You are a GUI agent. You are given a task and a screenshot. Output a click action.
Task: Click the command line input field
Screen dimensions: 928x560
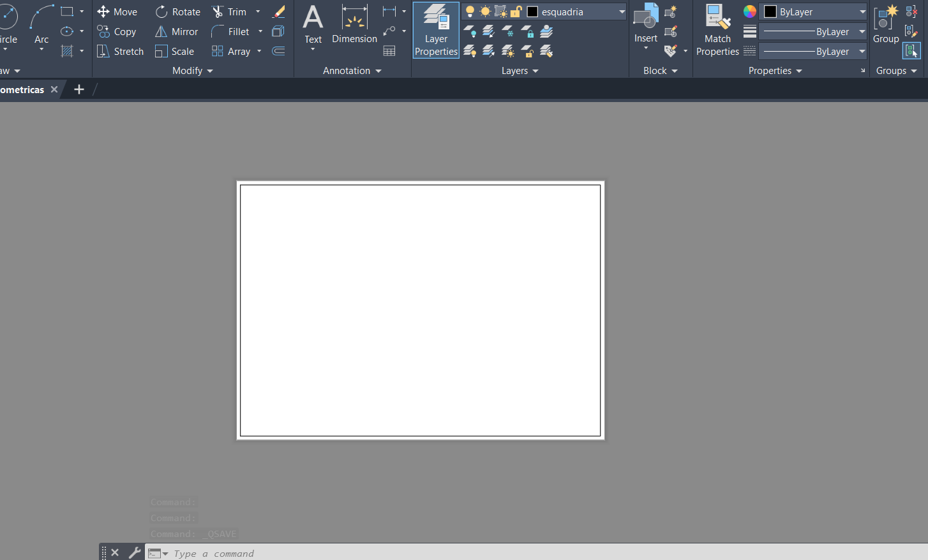pos(447,553)
